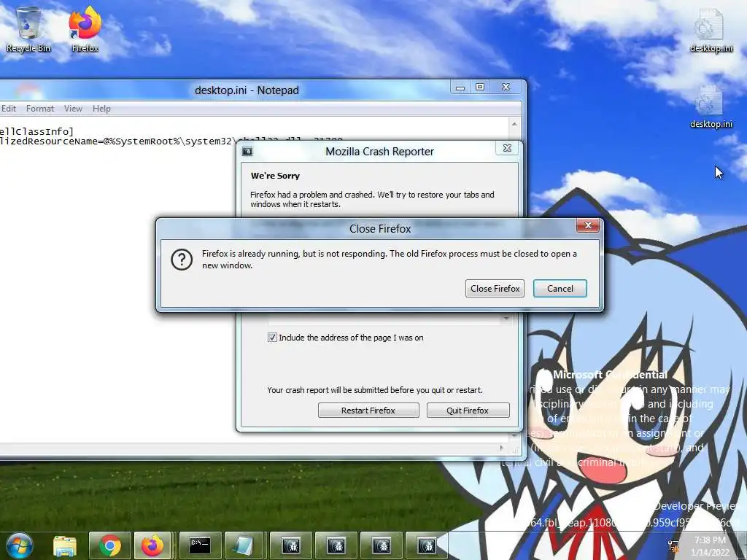Switch to Notepad in the taskbar
Image resolution: width=747 pixels, height=560 pixels.
pos(244,545)
